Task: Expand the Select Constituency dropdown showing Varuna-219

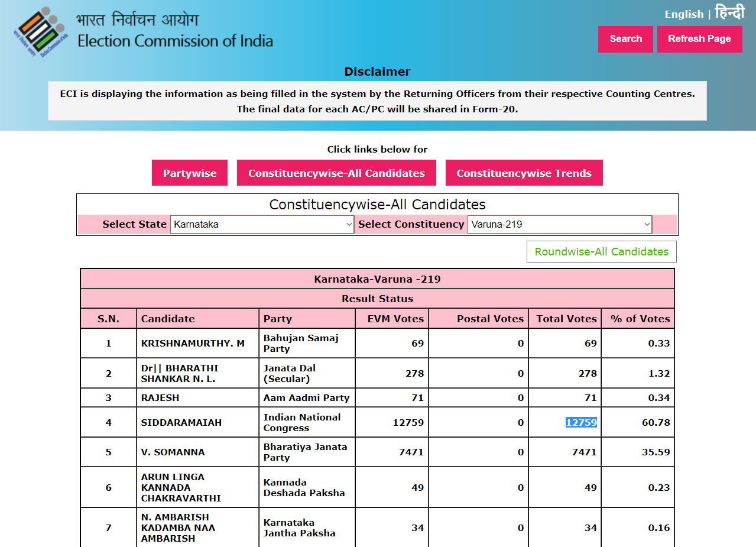Action: (x=560, y=225)
